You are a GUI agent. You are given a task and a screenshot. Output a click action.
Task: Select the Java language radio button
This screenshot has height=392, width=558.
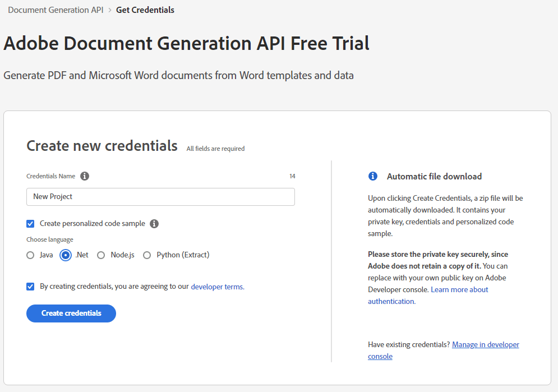(30, 255)
